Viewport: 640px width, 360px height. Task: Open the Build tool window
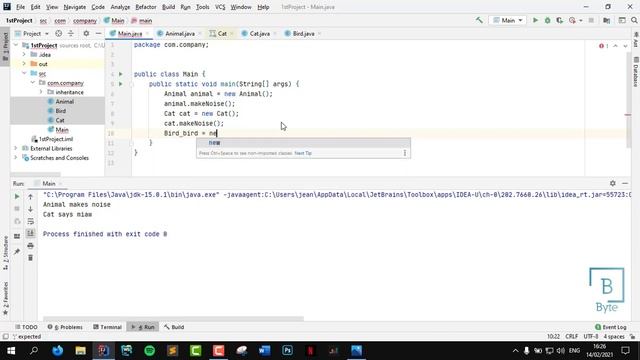pos(174,327)
